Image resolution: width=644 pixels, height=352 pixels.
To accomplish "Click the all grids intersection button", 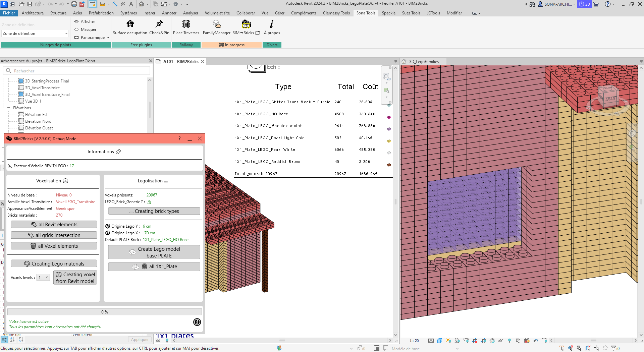I will [54, 235].
